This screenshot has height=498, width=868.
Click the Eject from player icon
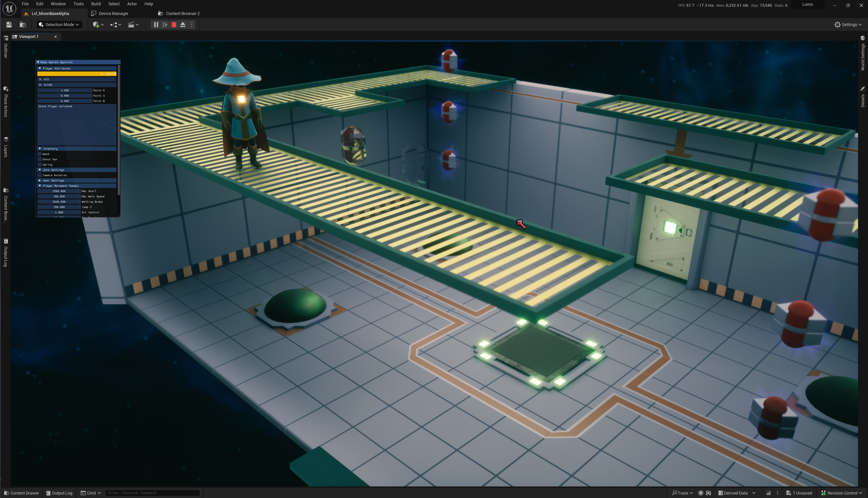point(183,25)
